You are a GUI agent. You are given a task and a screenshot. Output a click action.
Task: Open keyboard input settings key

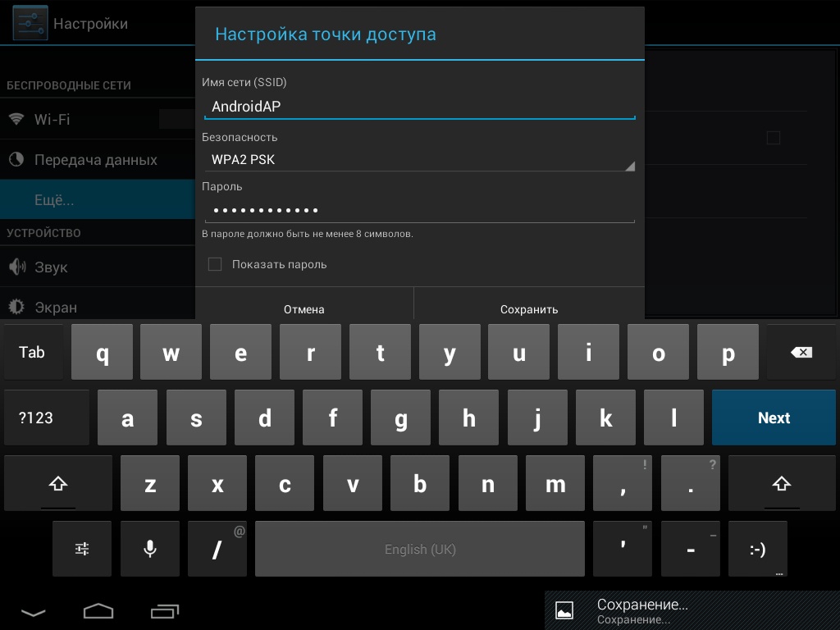[82, 549]
